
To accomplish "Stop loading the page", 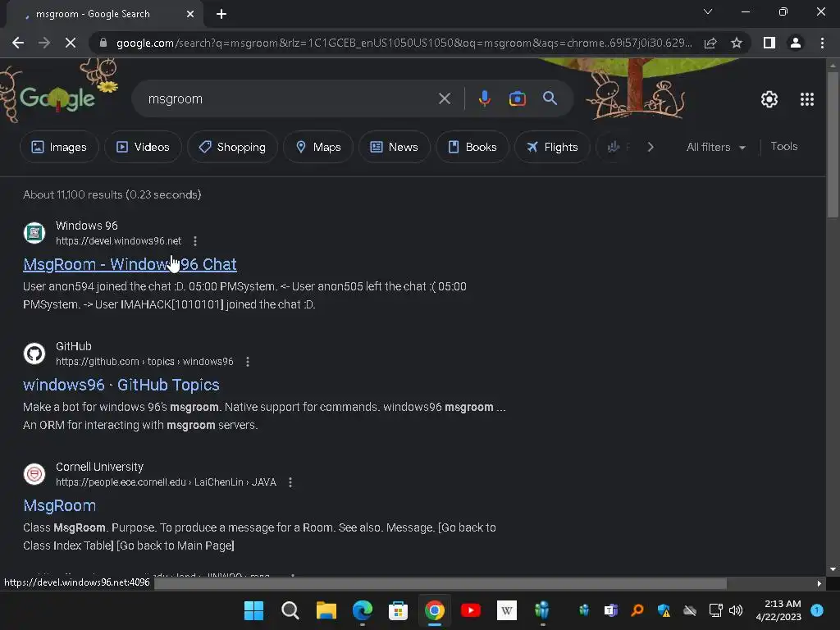I will coord(71,43).
